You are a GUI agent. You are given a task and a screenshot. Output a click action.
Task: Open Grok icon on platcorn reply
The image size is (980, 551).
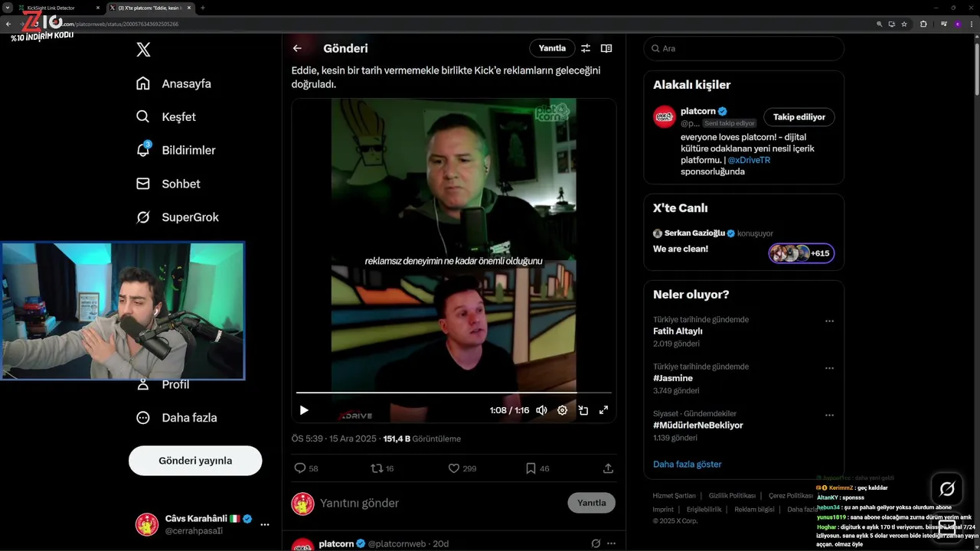coord(596,543)
